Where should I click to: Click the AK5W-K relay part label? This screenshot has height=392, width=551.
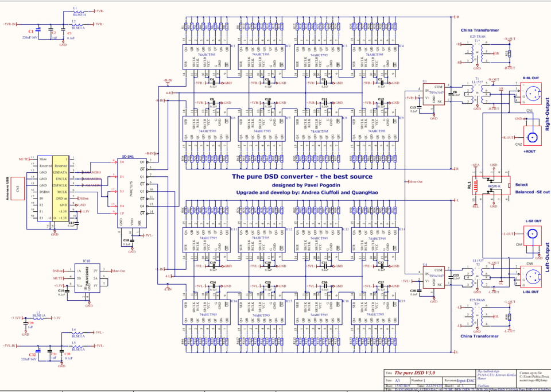[494, 187]
